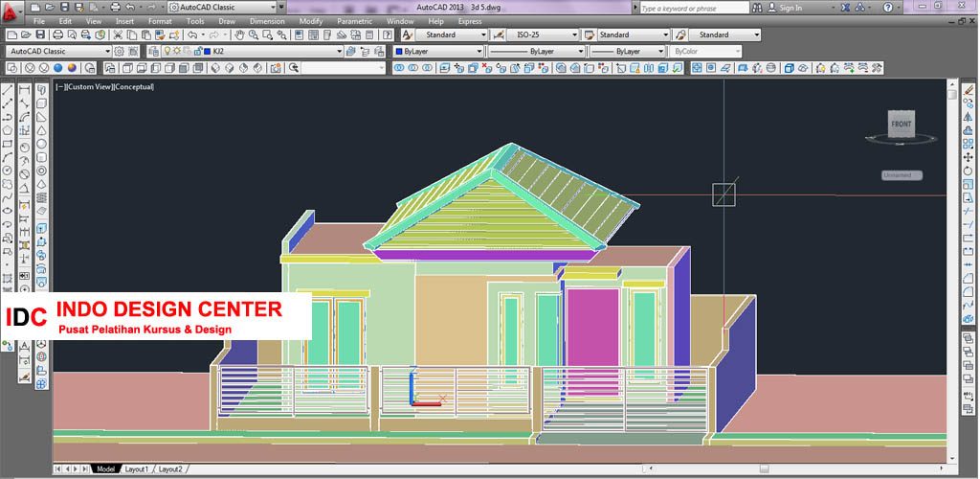Image resolution: width=980 pixels, height=479 pixels.
Task: Select the Linear dimension tool
Action: (24, 89)
